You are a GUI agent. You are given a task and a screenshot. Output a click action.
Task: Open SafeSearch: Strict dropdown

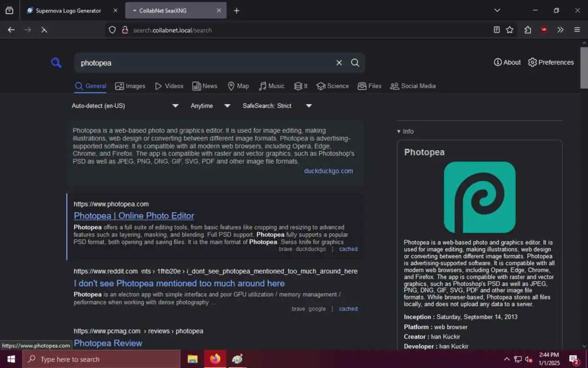[277, 106]
